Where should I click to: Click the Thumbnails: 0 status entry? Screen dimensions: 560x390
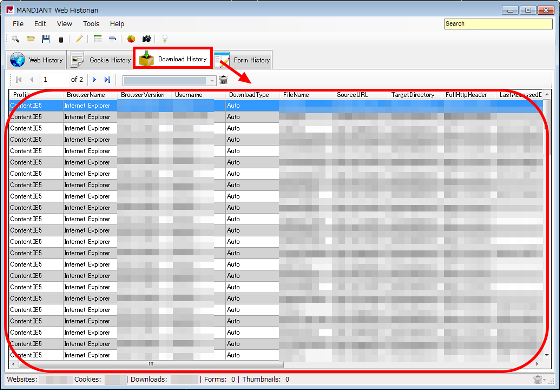[266, 379]
